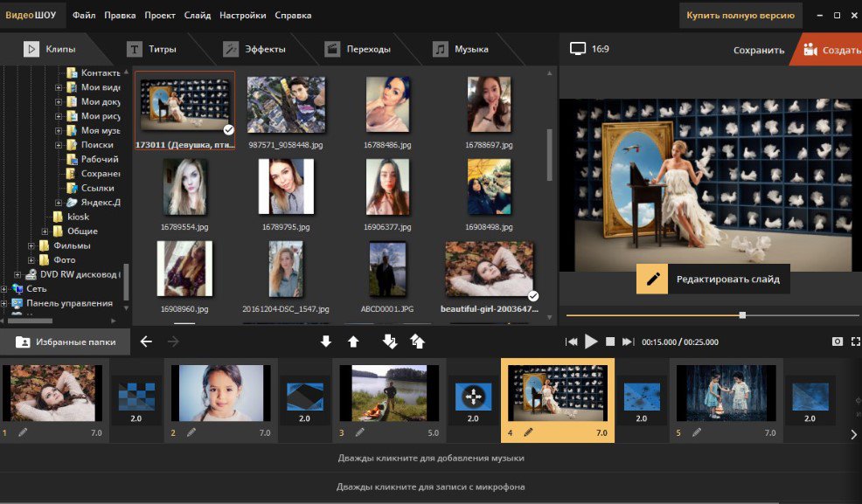Expand the Яндекс.Диск node

click(x=59, y=203)
